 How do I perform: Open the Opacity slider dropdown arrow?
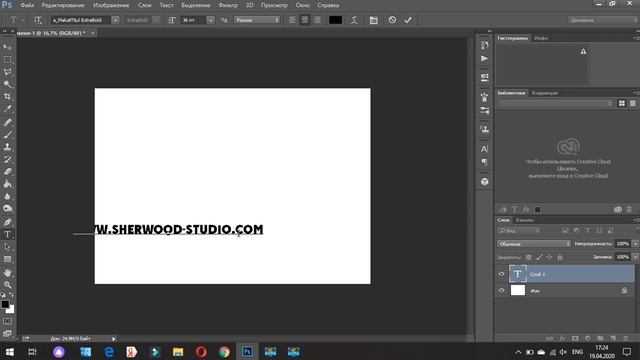click(x=635, y=244)
